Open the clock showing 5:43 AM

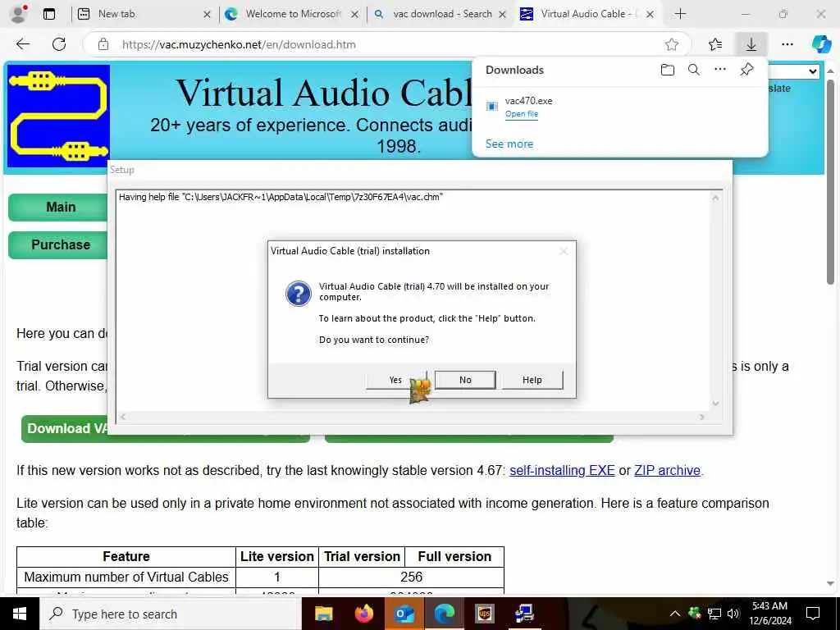coord(769,614)
